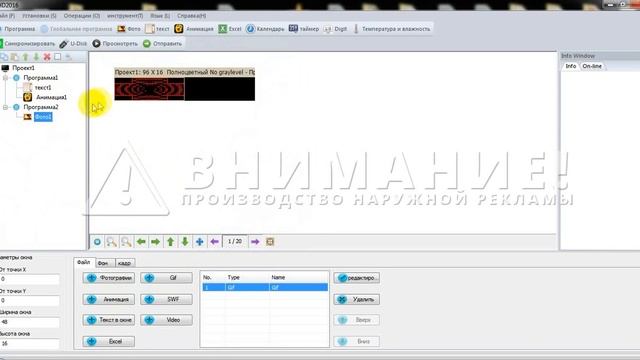Click the green right arrow below canvas
Screen dimensions: 640x360
[156, 242]
